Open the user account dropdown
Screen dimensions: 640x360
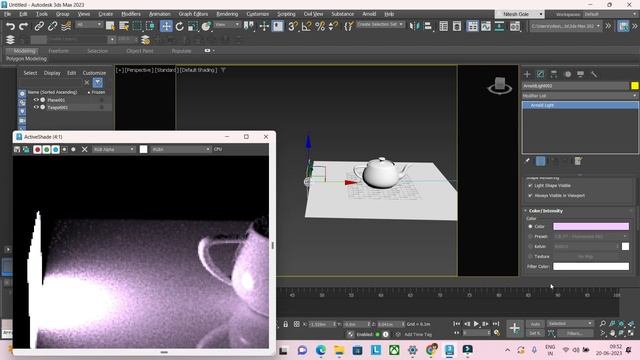pyautogui.click(x=520, y=14)
